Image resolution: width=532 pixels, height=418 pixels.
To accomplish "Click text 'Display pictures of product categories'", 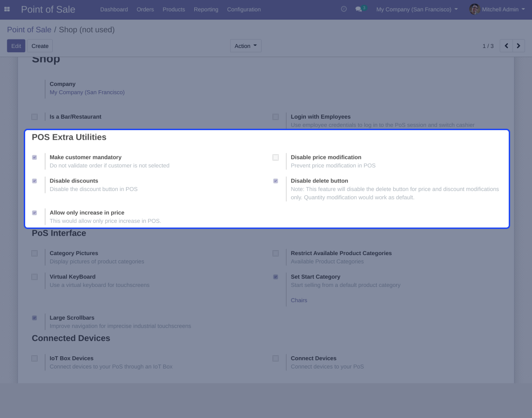I will [97, 262].
